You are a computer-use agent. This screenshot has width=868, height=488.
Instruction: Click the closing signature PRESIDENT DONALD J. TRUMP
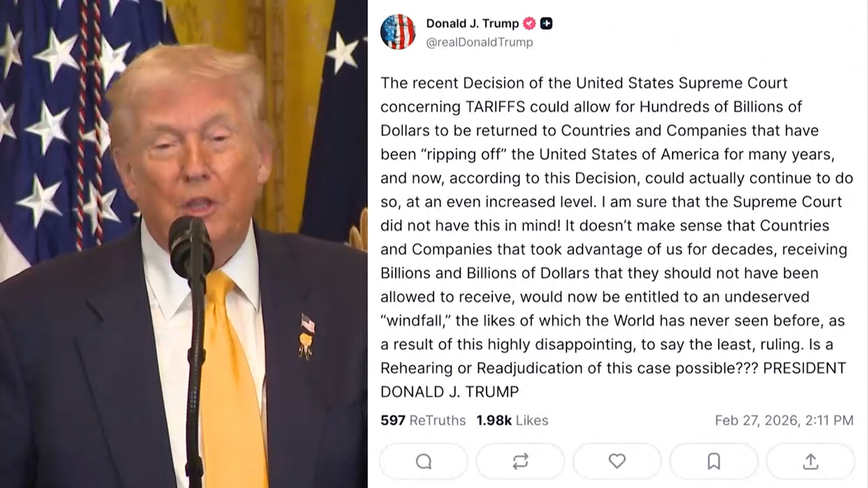[613, 380]
